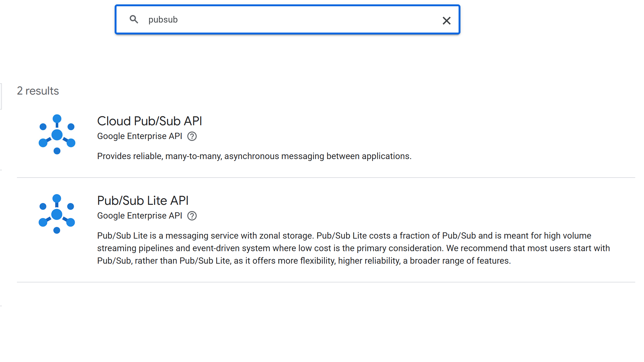Clear the pubsub search text
This screenshot has height=362, width=644.
click(x=446, y=21)
